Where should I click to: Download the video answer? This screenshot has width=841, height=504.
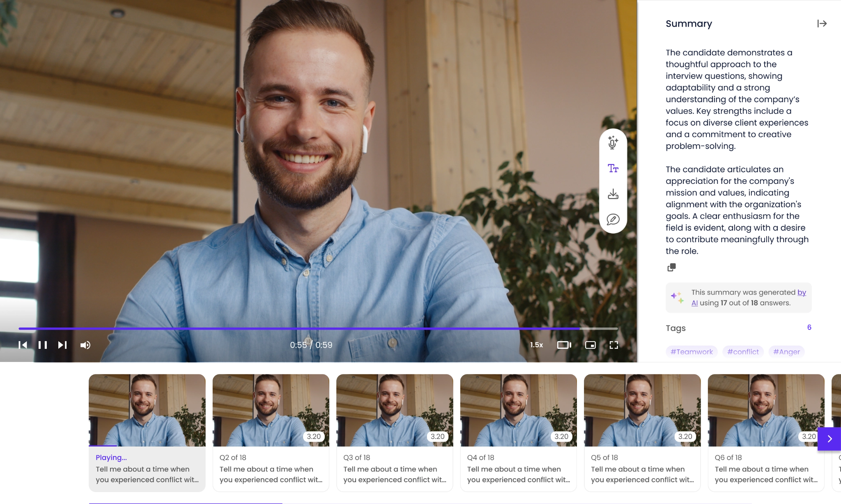[x=613, y=194]
